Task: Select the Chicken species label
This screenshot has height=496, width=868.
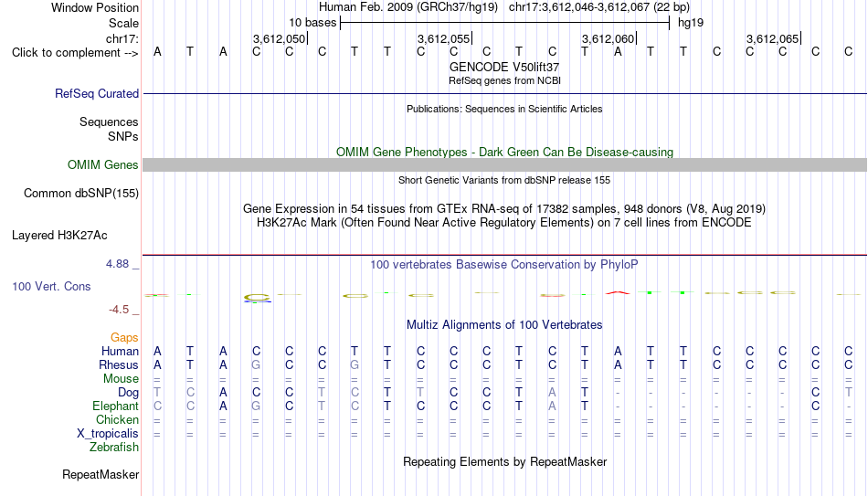Action: 117,419
